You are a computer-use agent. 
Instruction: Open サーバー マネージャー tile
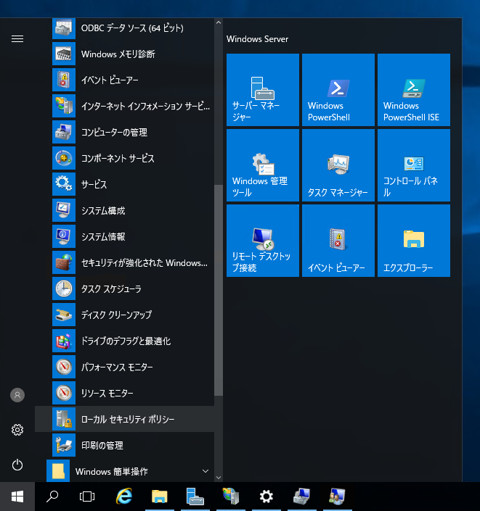pyautogui.click(x=263, y=90)
